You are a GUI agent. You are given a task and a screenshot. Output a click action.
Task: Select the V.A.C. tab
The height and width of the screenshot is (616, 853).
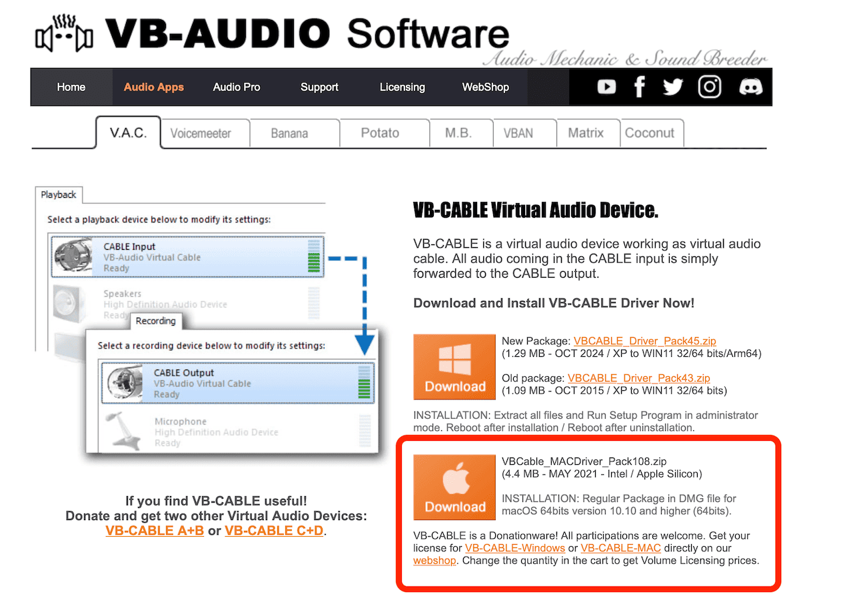pyautogui.click(x=128, y=133)
